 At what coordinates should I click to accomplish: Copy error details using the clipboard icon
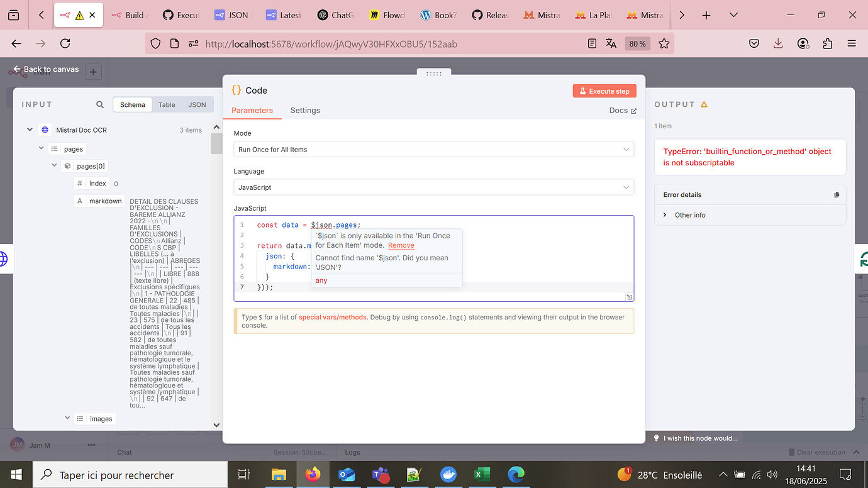837,194
